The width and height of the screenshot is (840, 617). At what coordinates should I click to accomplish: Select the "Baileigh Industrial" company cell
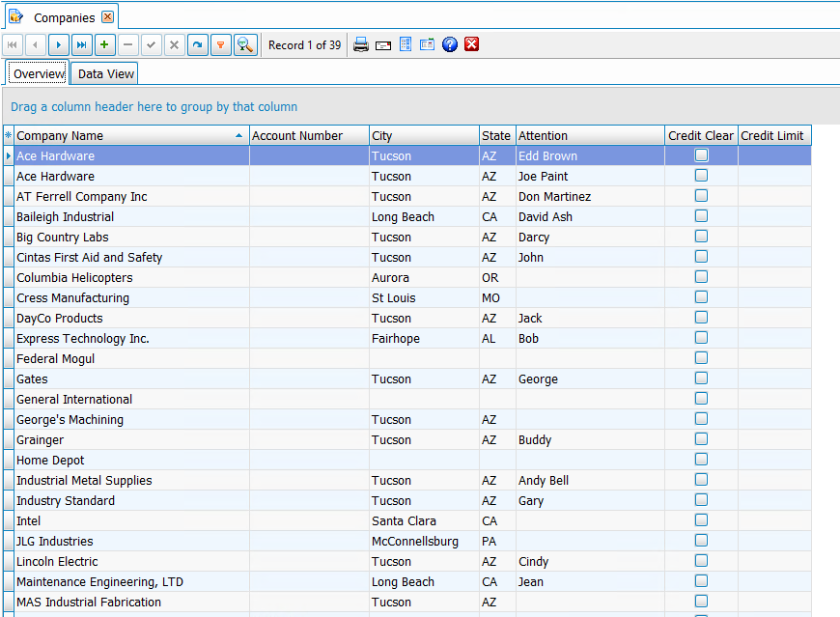pyautogui.click(x=131, y=217)
